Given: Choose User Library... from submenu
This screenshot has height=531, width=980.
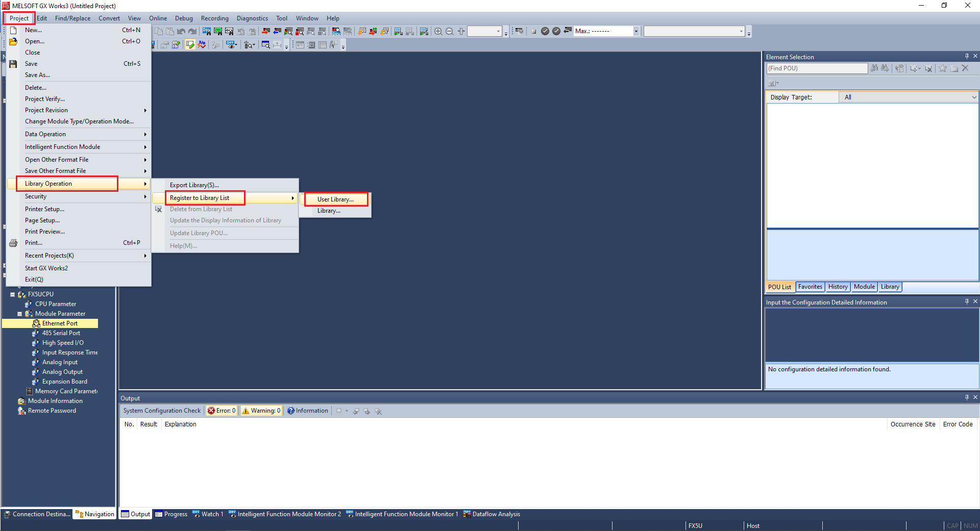Looking at the screenshot, I should (x=335, y=199).
